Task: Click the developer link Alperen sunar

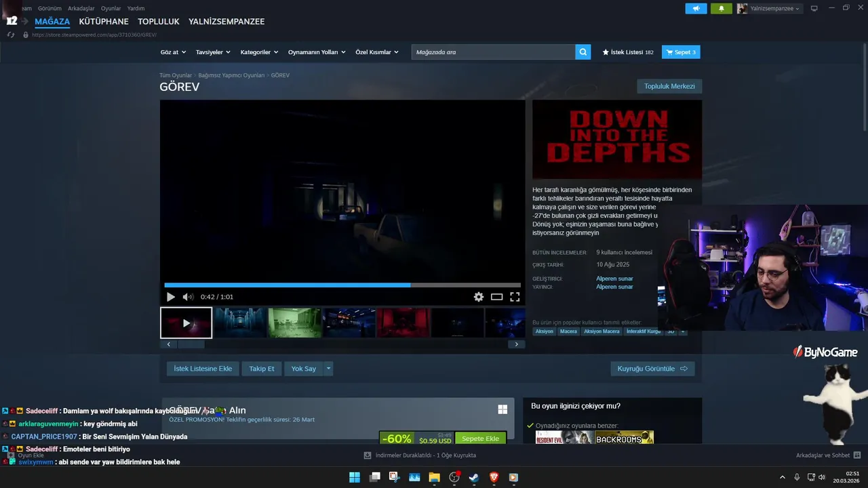Action: pos(614,279)
